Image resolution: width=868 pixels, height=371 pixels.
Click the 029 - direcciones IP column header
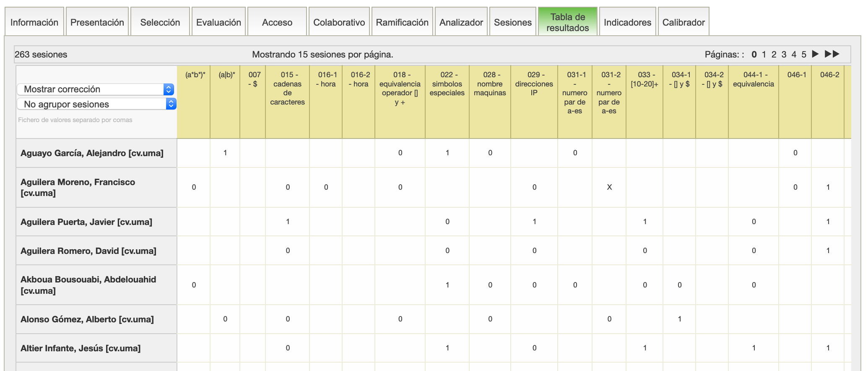[534, 84]
